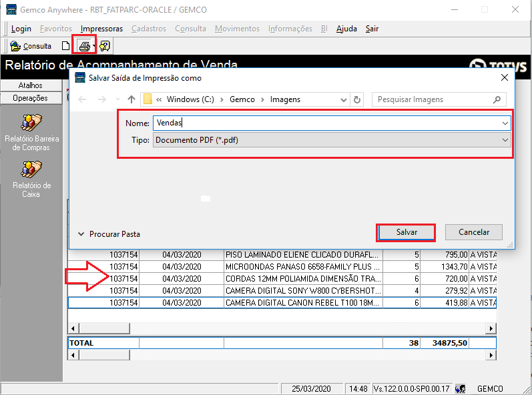
Task: Open recent locations dropdown arrow
Action: tap(117, 99)
